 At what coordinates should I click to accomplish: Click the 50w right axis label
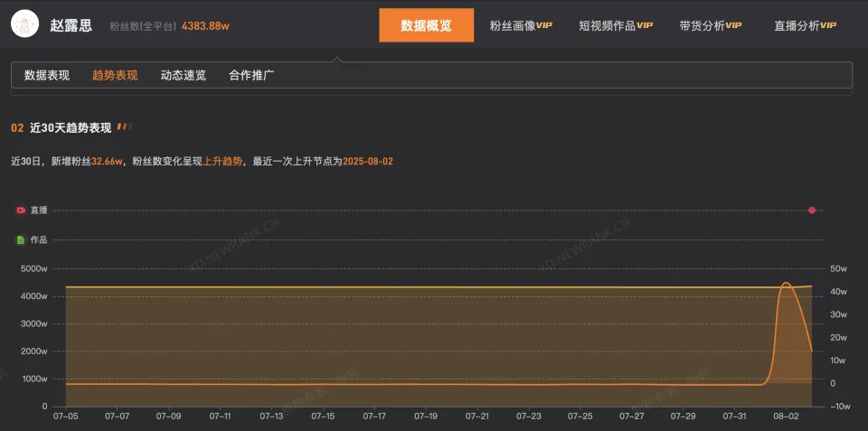point(839,269)
